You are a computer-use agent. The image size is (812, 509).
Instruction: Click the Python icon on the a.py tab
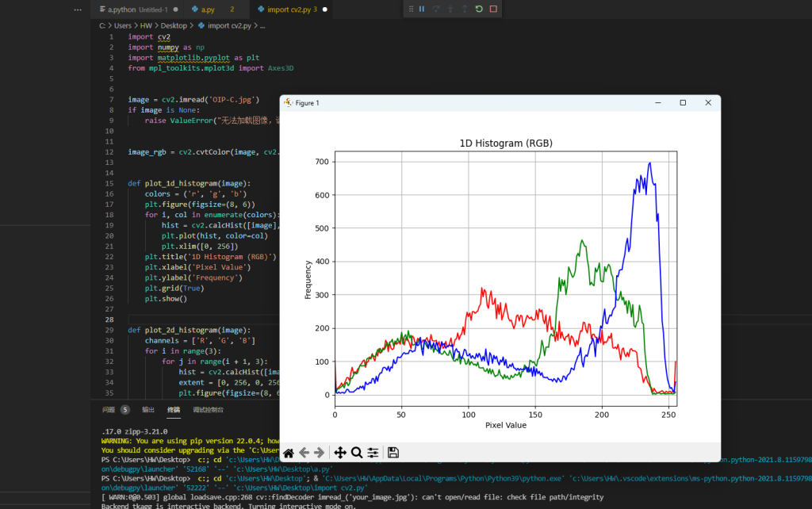coord(195,10)
